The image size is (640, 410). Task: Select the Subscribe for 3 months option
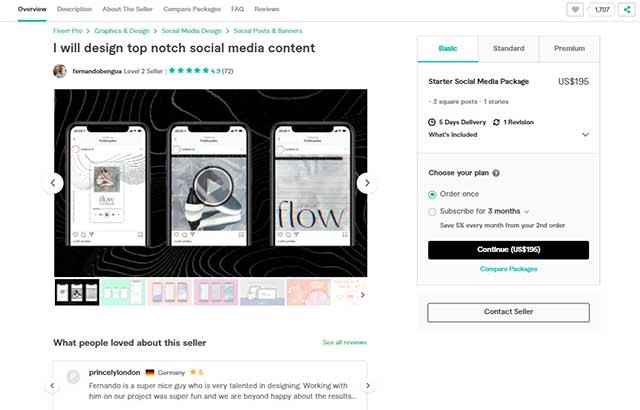[432, 212]
